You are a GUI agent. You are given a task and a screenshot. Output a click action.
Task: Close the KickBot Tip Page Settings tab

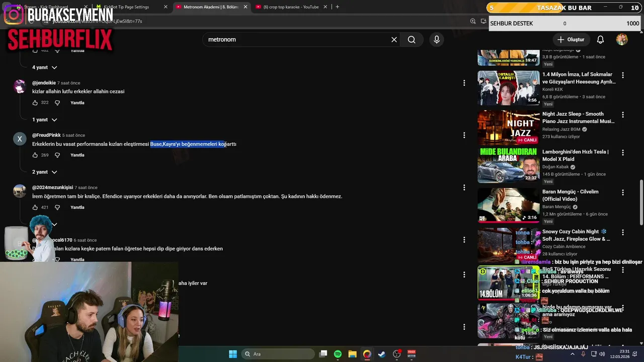pyautogui.click(x=166, y=7)
